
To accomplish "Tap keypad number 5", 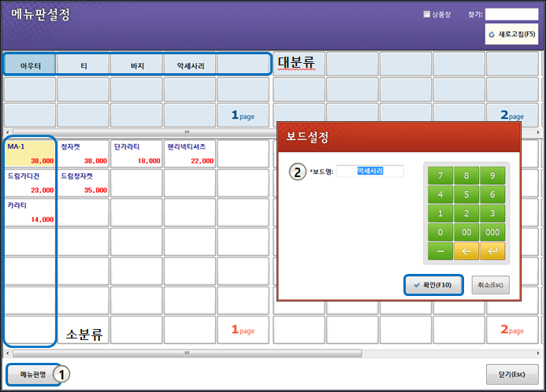I will [x=466, y=194].
